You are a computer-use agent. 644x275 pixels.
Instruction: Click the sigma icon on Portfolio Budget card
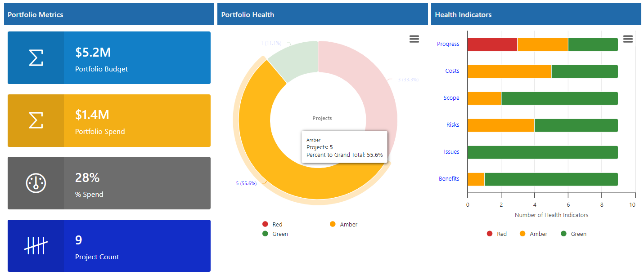coord(36,58)
